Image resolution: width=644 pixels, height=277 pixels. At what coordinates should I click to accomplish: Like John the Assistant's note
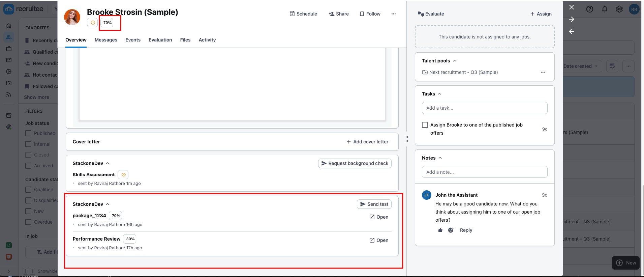440,230
